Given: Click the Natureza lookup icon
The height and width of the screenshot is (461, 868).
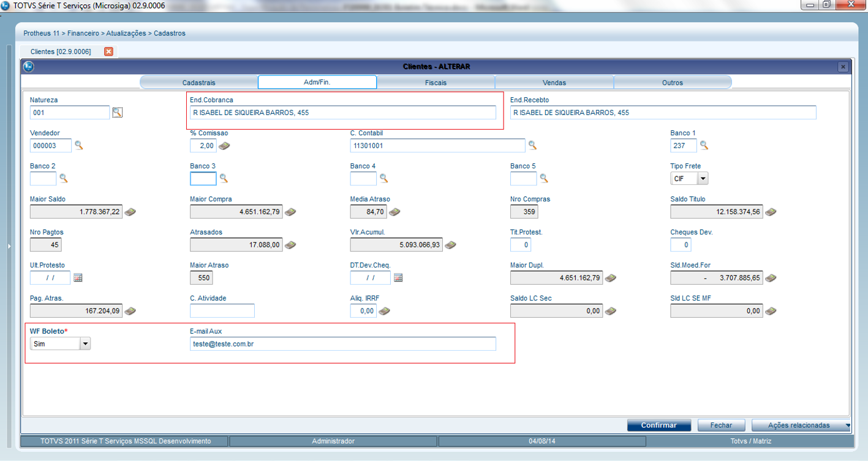Looking at the screenshot, I should tap(118, 112).
